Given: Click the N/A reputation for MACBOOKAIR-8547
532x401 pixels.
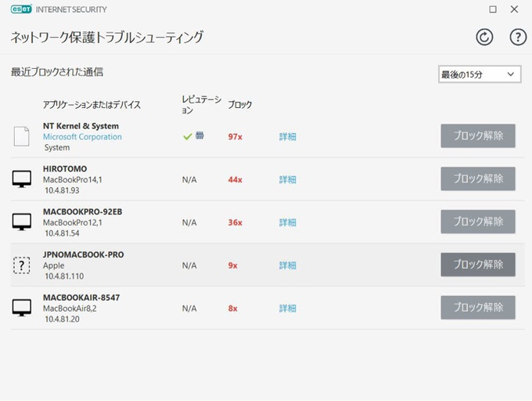Looking at the screenshot, I should tap(189, 309).
